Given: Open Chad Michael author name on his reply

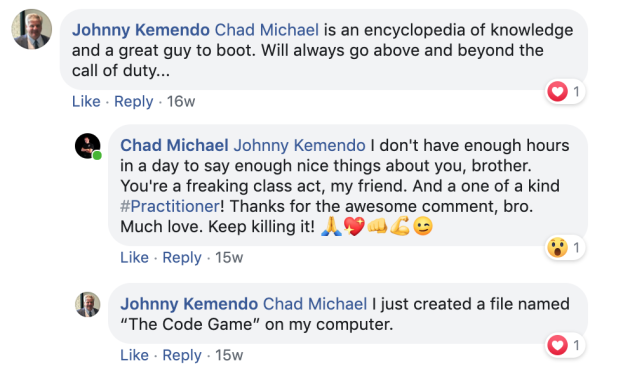Looking at the screenshot, I should (x=174, y=145).
